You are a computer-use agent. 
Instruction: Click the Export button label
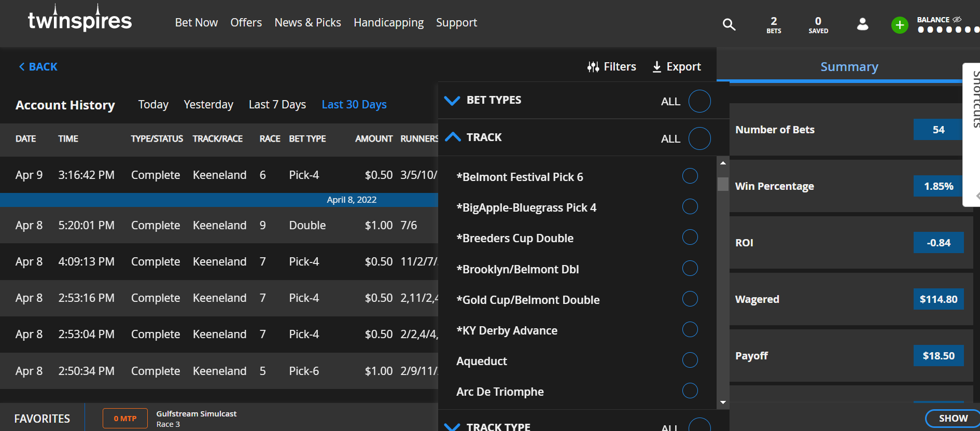tap(683, 67)
